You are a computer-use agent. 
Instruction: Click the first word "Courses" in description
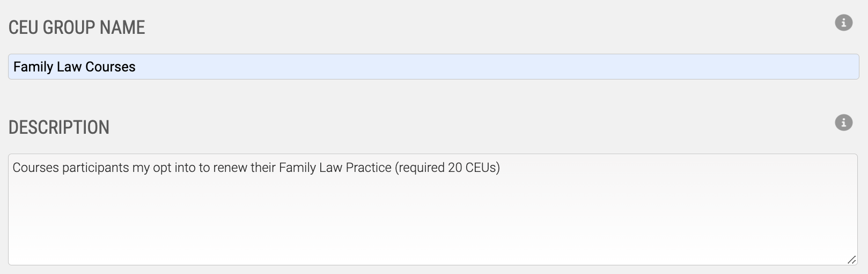pos(35,168)
